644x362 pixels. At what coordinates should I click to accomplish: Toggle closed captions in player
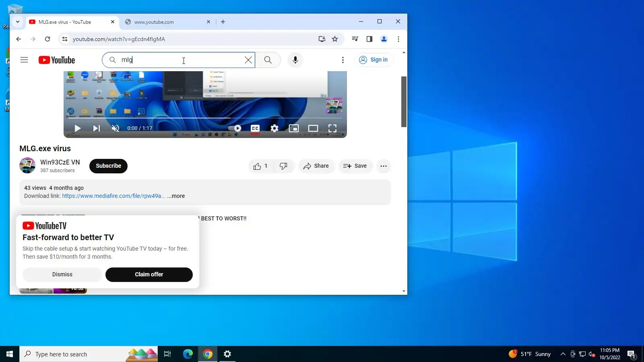point(255,128)
